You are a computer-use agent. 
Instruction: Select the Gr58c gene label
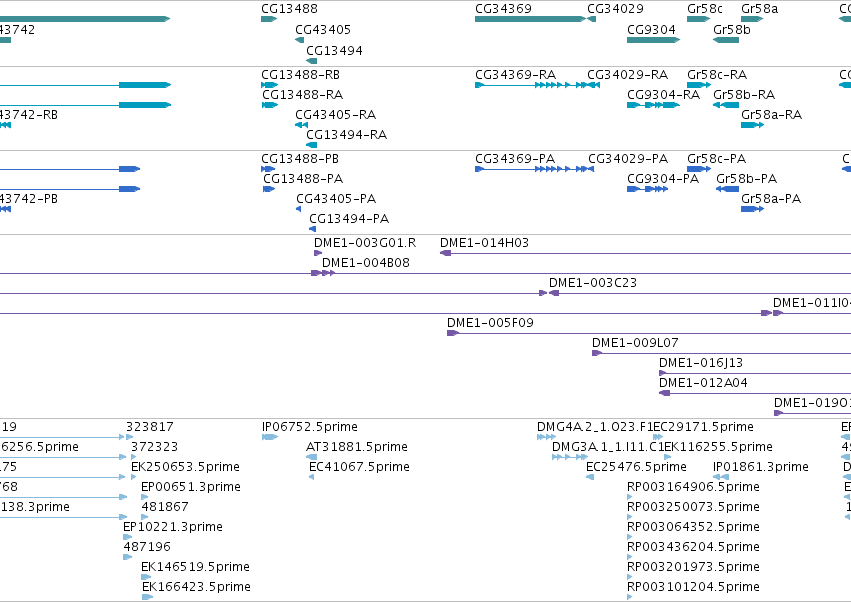(x=705, y=9)
